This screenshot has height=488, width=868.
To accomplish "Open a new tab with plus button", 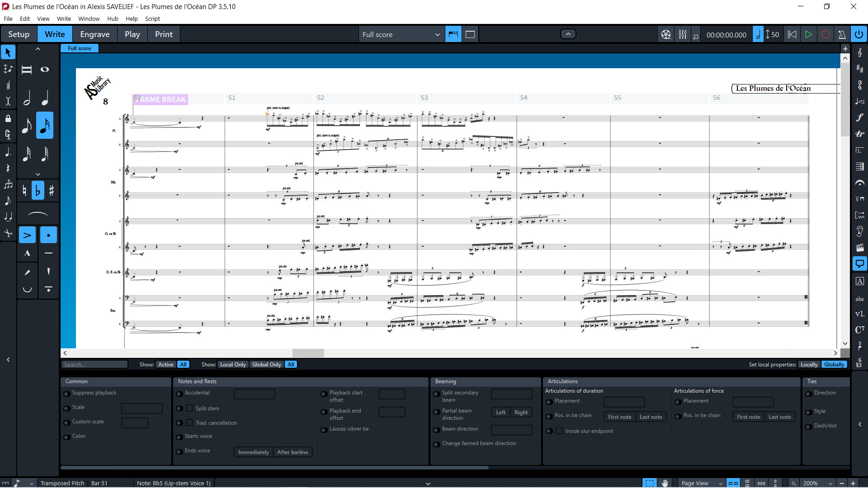I will click(x=845, y=48).
